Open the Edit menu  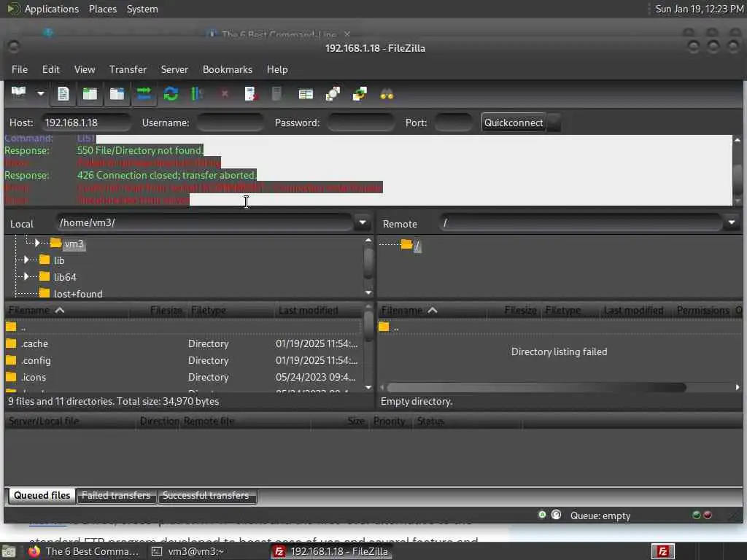pos(51,69)
